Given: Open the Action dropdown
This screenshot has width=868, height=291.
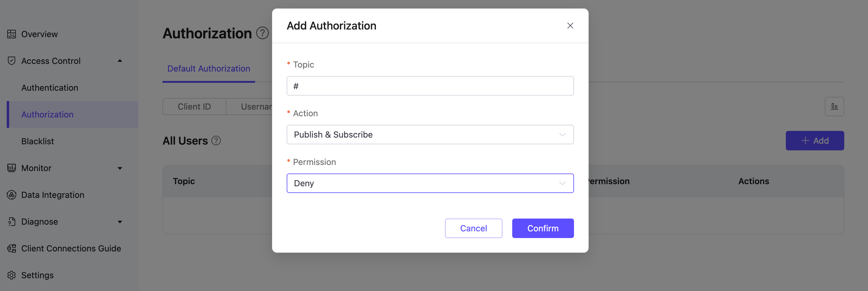Looking at the screenshot, I should (430, 135).
